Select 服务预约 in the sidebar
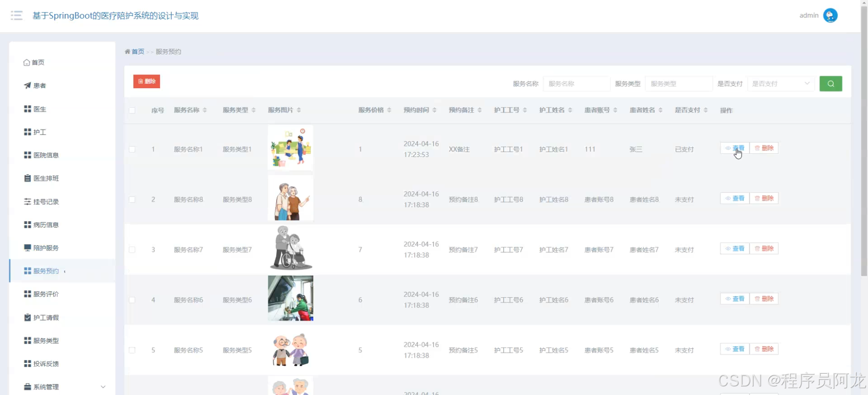Screen dimensions: 868x395 (x=62, y=271)
